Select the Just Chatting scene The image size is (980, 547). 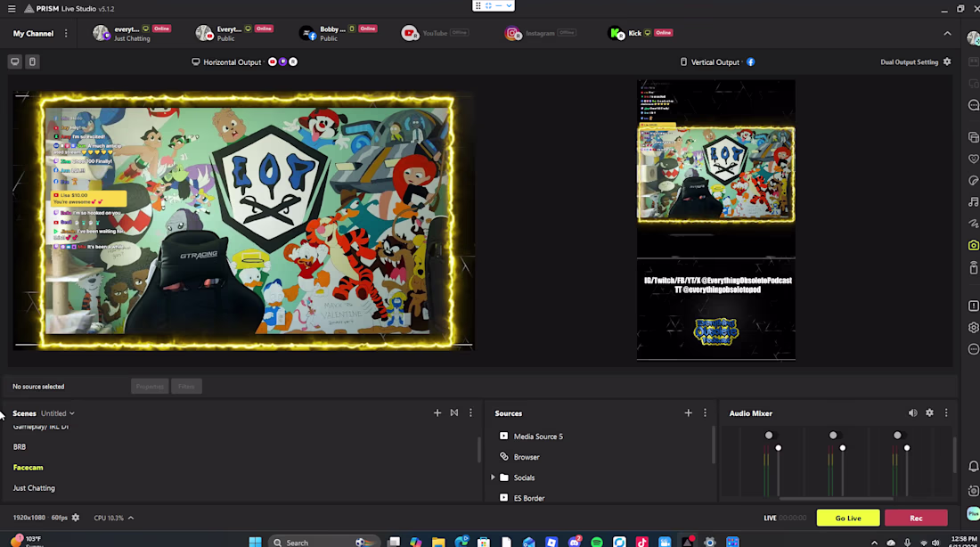click(x=34, y=488)
